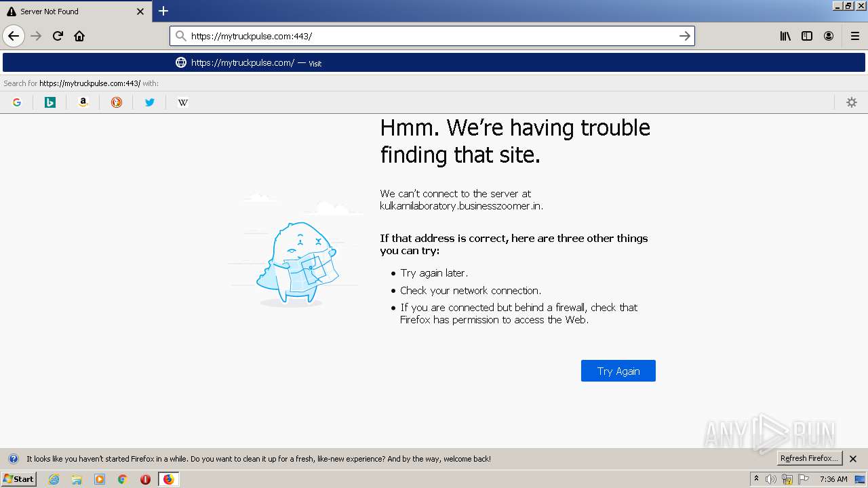Screen dimensions: 868x488
Task: Click into the URL address field
Action: pos(432,36)
